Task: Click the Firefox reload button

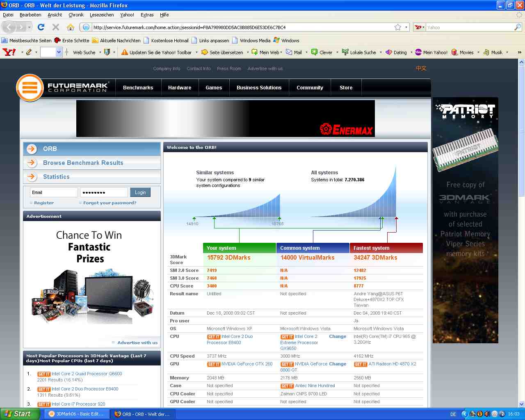Action: click(x=41, y=27)
